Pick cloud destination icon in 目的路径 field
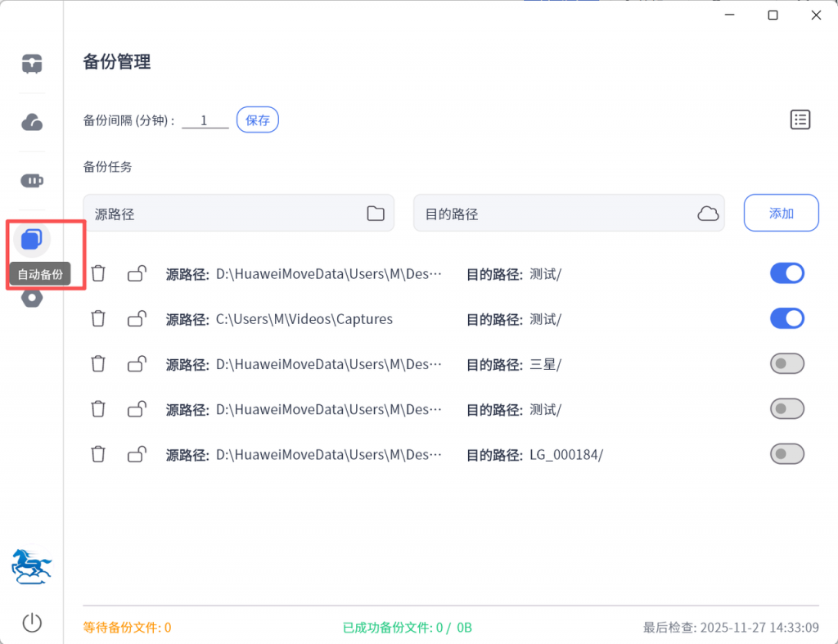The height and width of the screenshot is (644, 838). pos(708,214)
